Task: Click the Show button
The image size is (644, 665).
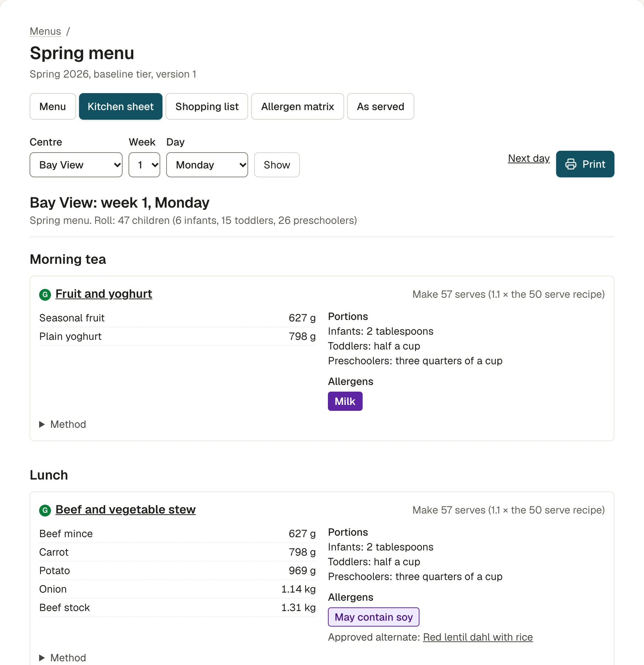Action: (x=277, y=165)
